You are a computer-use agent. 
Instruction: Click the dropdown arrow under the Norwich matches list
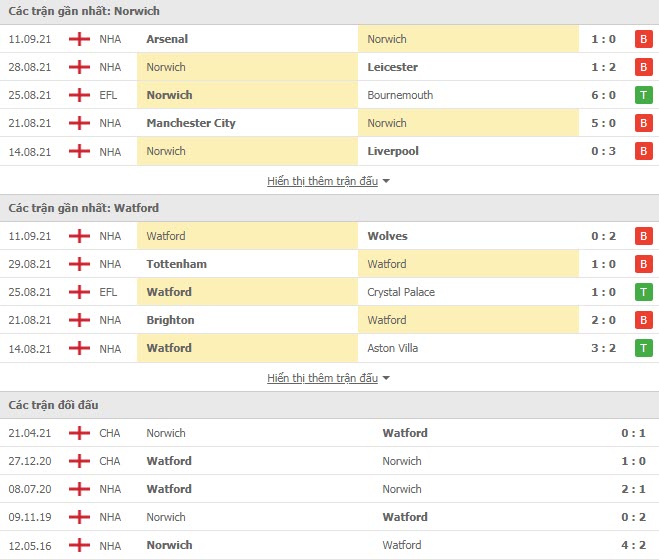(x=386, y=182)
